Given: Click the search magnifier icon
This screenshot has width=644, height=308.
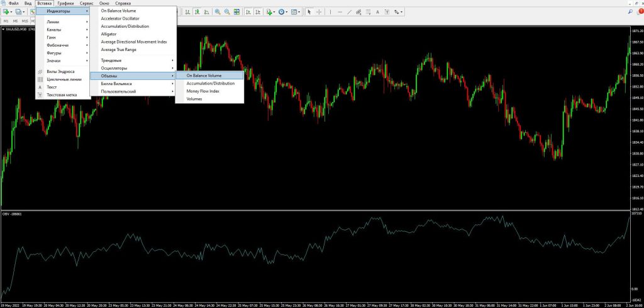Looking at the screenshot, I should pos(630,12).
